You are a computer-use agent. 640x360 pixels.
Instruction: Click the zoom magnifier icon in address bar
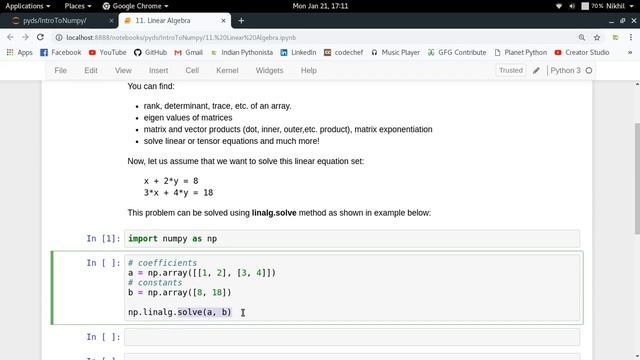coord(582,38)
